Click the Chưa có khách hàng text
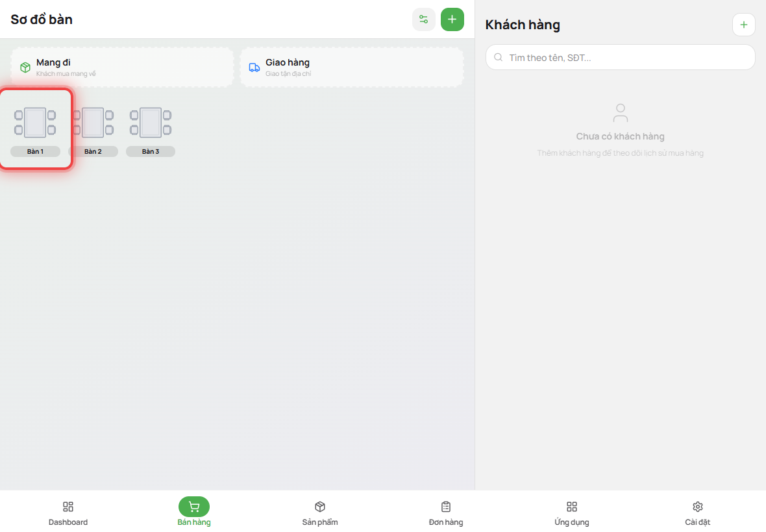 621,136
